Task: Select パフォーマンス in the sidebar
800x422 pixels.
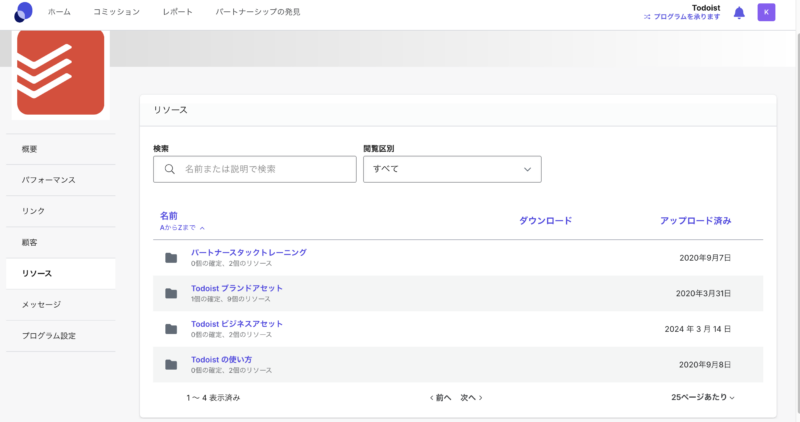Action: [x=48, y=180]
